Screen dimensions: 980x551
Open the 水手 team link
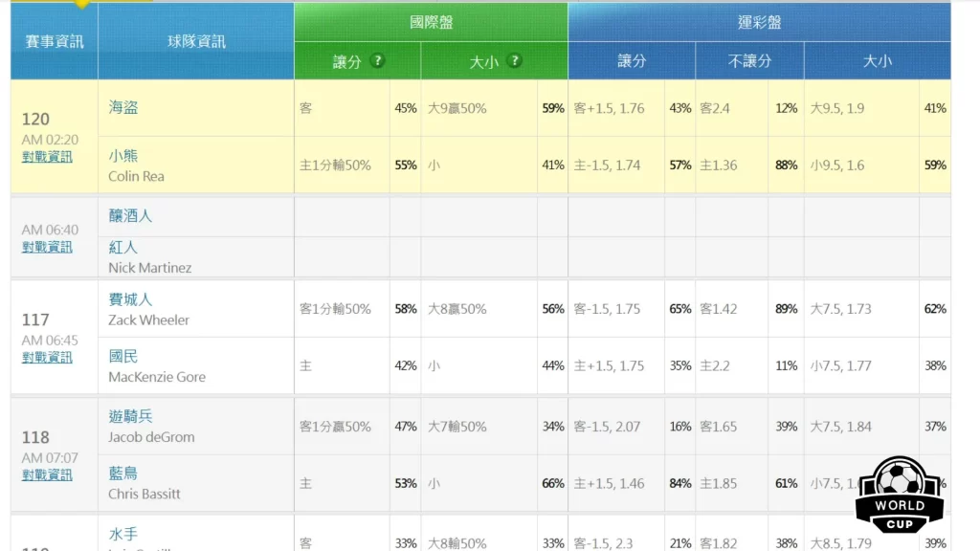121,535
